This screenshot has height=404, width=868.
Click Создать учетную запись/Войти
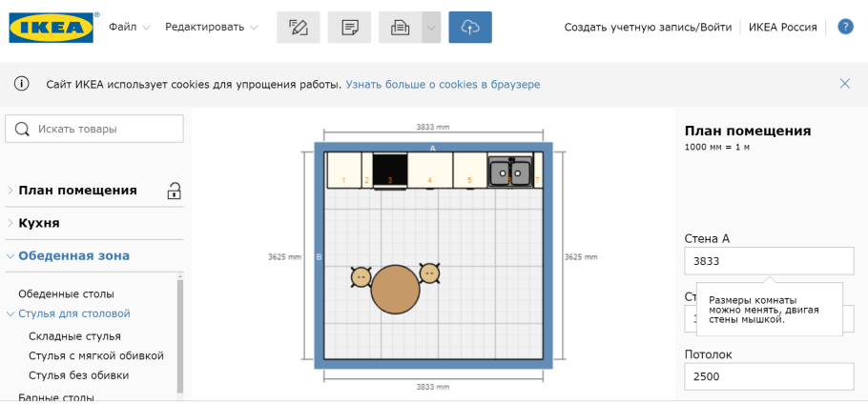click(x=648, y=28)
